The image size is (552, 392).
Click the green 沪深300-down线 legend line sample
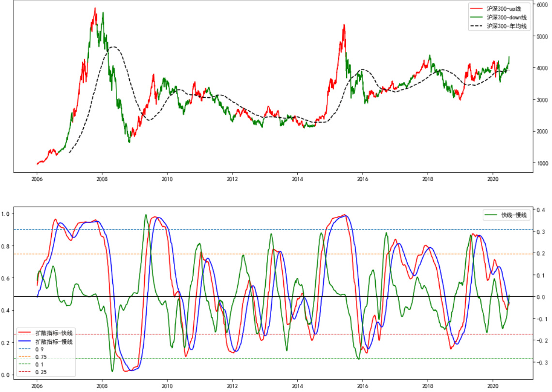(477, 17)
